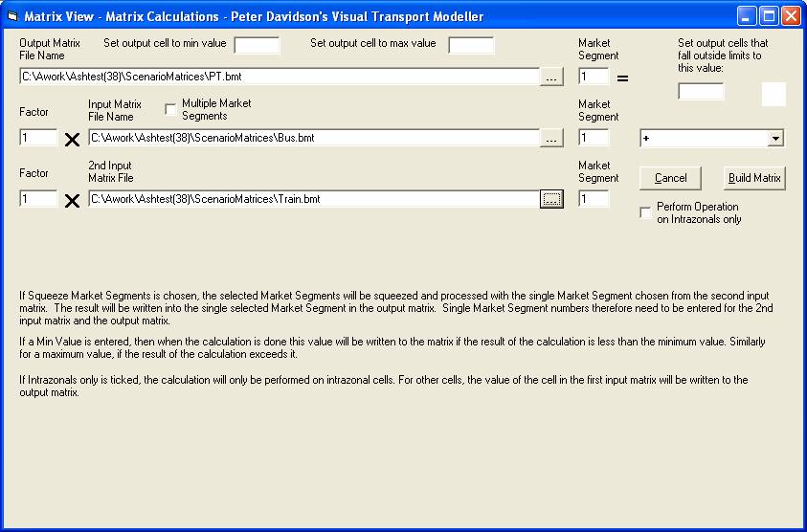
Task: Click the Bus.bmt input matrix path field
Action: pyautogui.click(x=314, y=138)
